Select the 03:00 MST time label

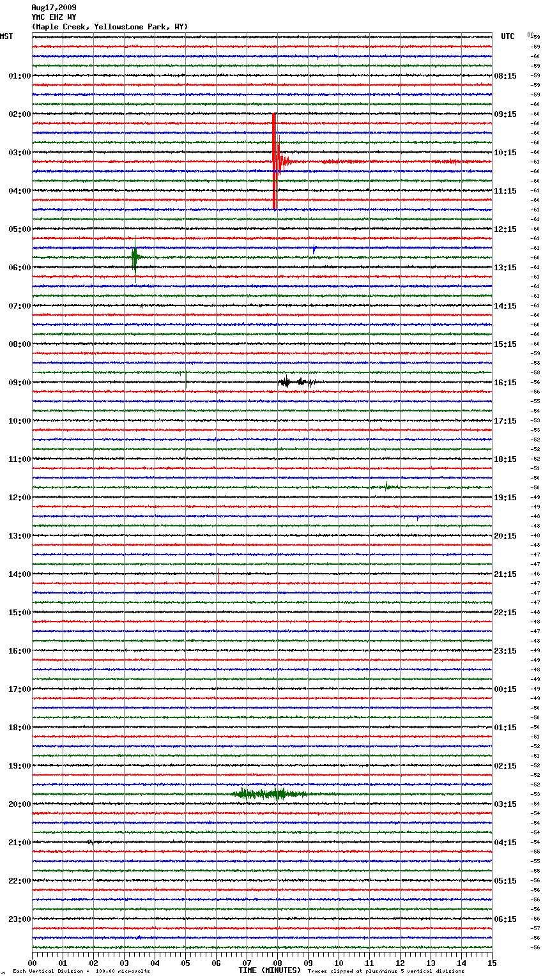tap(20, 153)
